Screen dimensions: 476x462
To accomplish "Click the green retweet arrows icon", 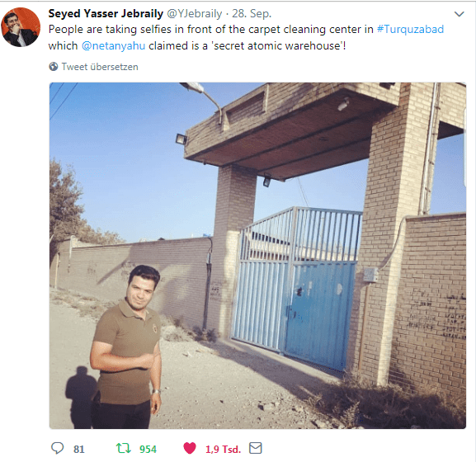I will pyautogui.click(x=123, y=448).
